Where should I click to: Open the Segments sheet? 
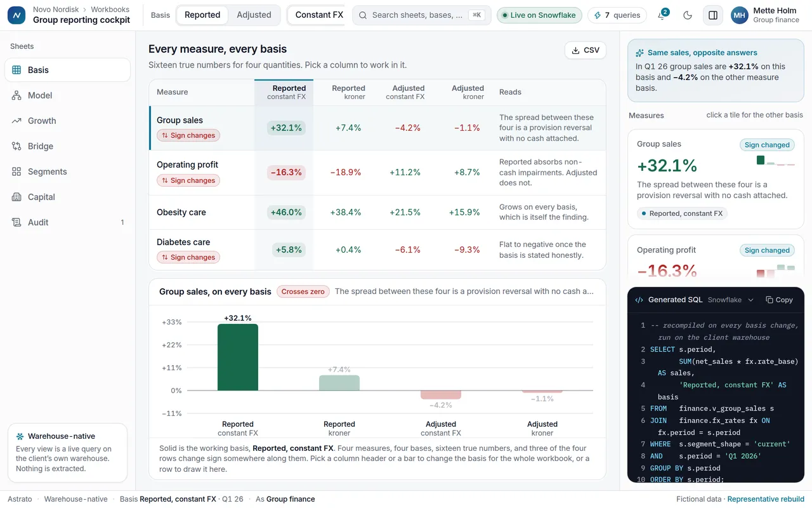(67, 171)
